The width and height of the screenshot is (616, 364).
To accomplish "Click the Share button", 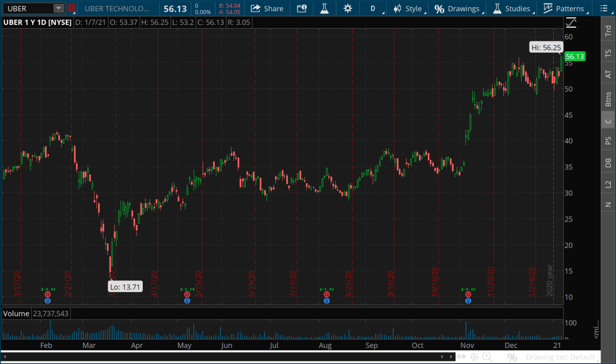I will [x=267, y=9].
